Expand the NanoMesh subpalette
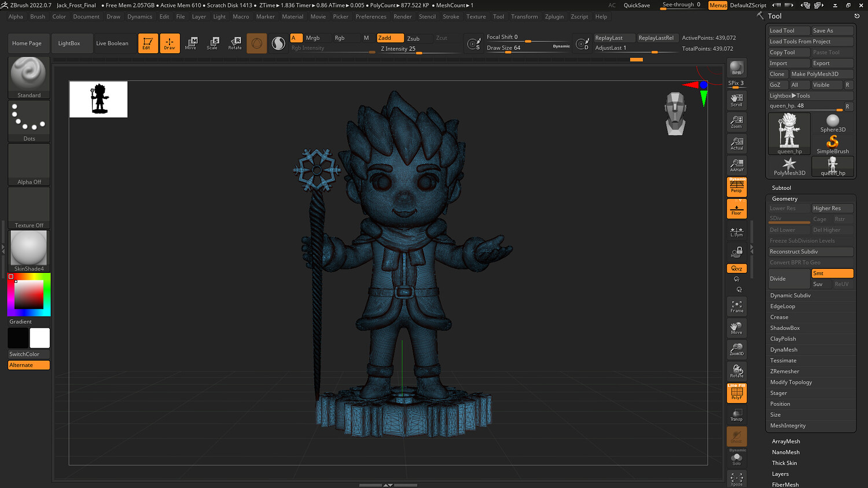Screen dimensions: 868x488 pyautogui.click(x=786, y=453)
